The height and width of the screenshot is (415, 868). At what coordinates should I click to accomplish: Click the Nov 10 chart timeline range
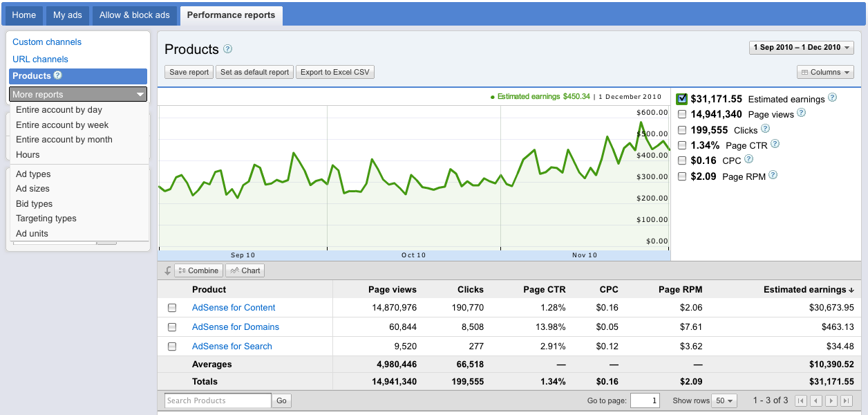coord(585,255)
